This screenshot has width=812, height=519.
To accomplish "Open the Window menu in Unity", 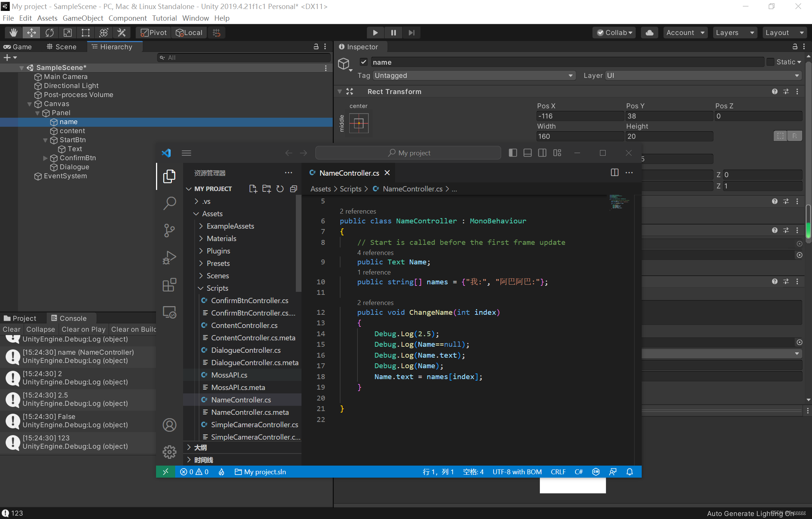I will (x=195, y=18).
